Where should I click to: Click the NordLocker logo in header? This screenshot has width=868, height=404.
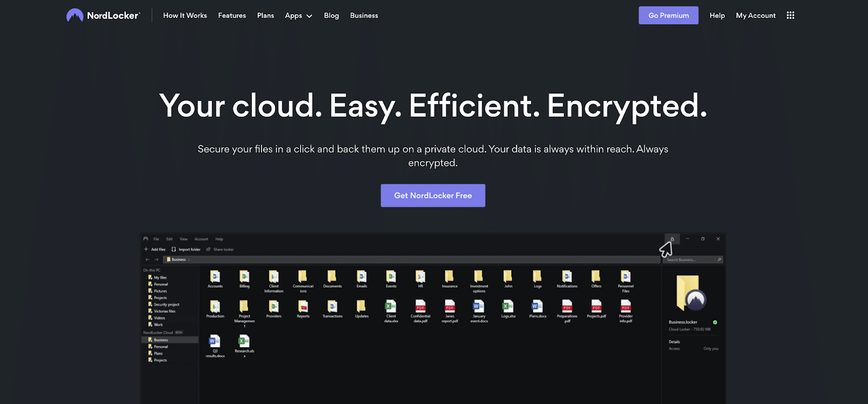pos(103,15)
